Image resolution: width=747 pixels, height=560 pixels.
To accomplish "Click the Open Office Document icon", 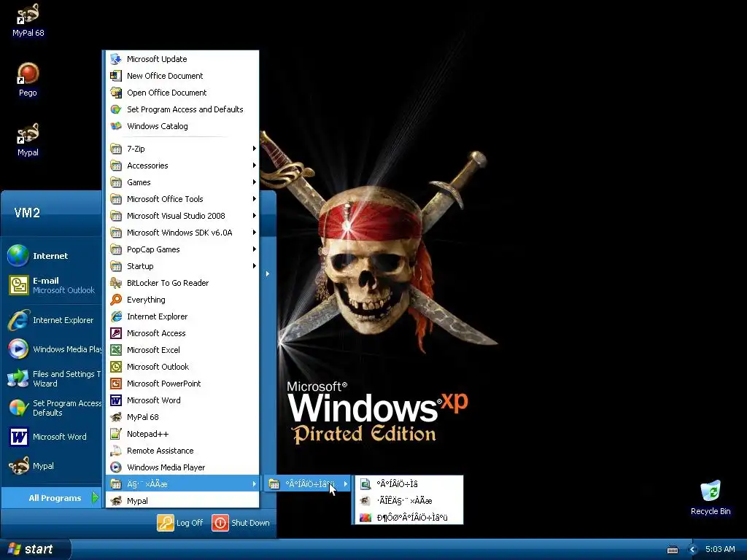I will [116, 93].
